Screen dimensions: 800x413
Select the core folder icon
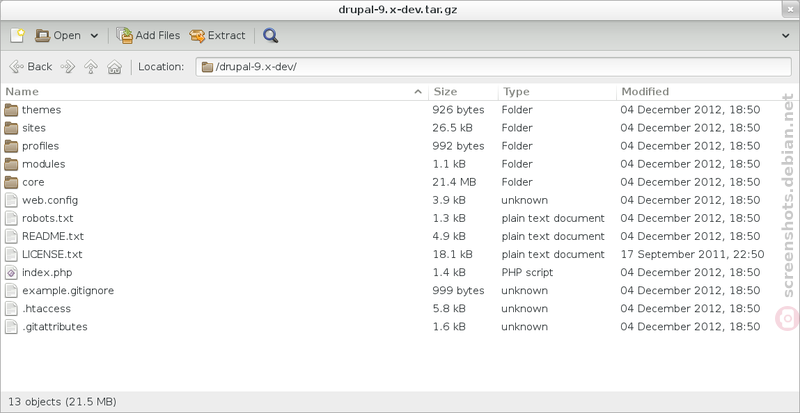(11, 182)
